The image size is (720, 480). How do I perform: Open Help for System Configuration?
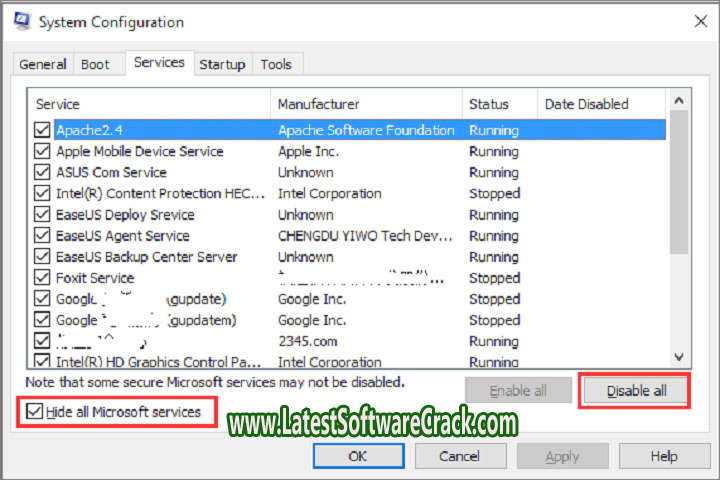coord(663,456)
